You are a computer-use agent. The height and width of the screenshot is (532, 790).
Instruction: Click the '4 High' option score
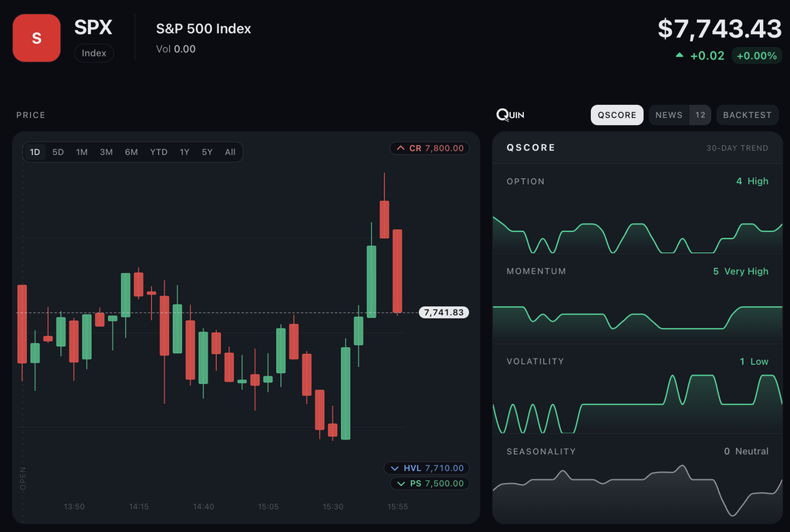(752, 181)
